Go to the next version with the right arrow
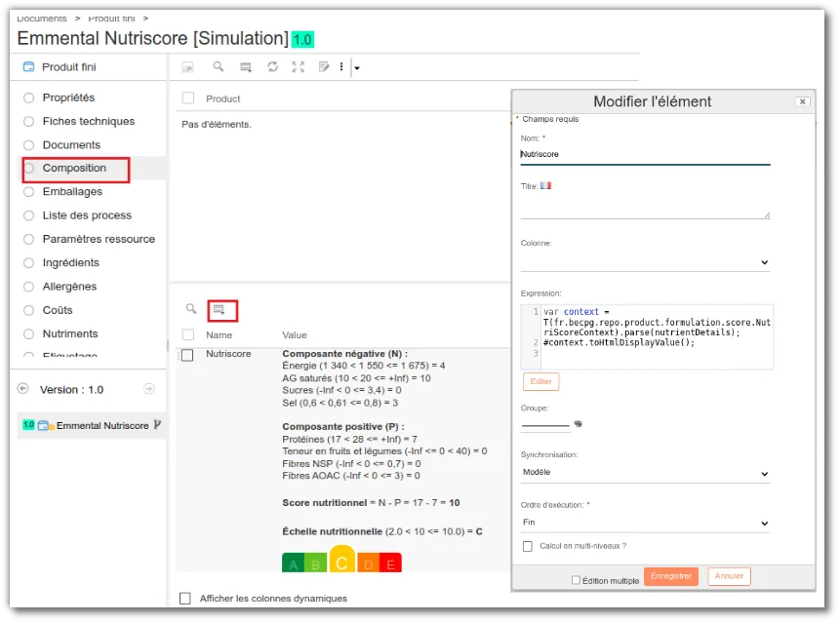The image size is (840, 623). tap(149, 389)
